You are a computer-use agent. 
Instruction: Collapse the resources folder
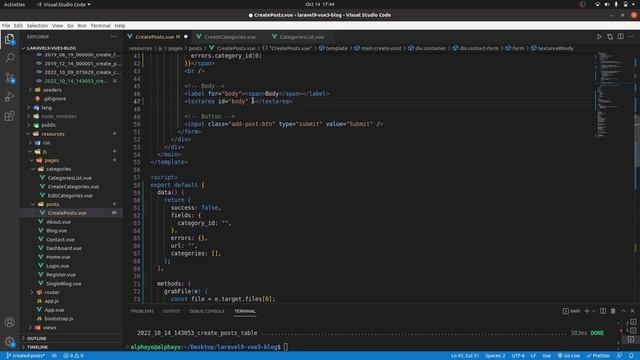(53, 134)
